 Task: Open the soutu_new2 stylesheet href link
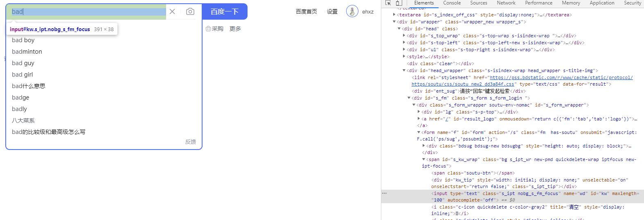click(522, 81)
